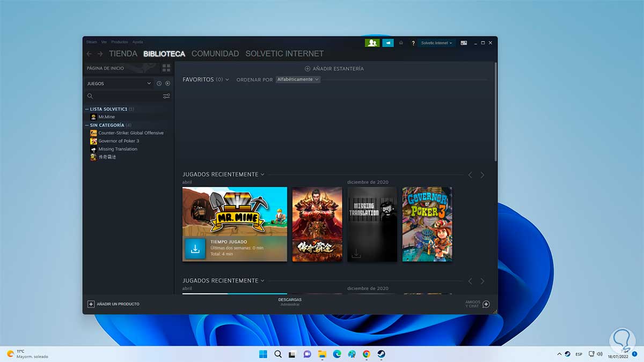
Task: Click PÁGINA DE INICIO button
Action: click(x=122, y=68)
